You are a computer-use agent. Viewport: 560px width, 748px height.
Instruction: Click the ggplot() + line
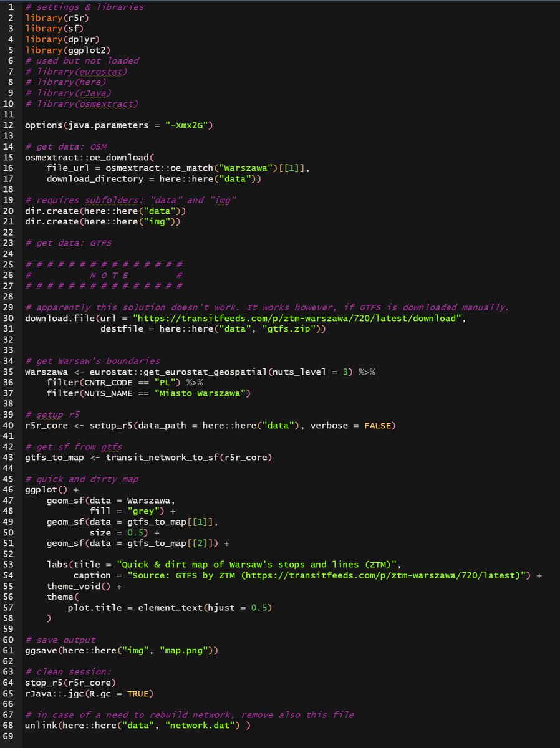click(52, 490)
